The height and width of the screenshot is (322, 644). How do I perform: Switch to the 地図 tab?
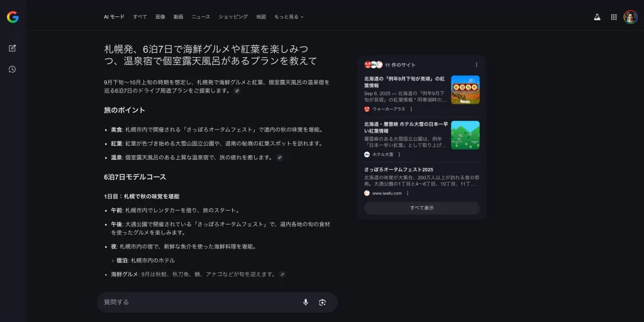(261, 17)
